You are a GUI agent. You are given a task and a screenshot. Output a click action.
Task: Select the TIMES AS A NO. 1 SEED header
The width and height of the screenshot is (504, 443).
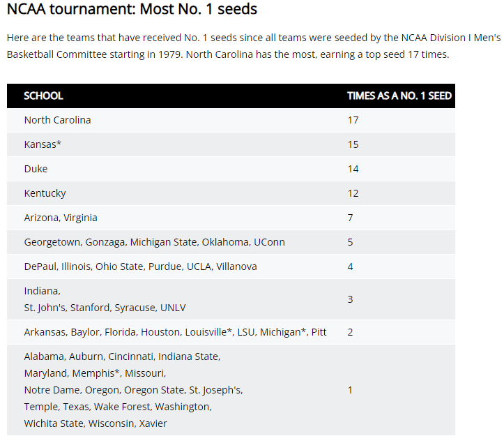[399, 96]
